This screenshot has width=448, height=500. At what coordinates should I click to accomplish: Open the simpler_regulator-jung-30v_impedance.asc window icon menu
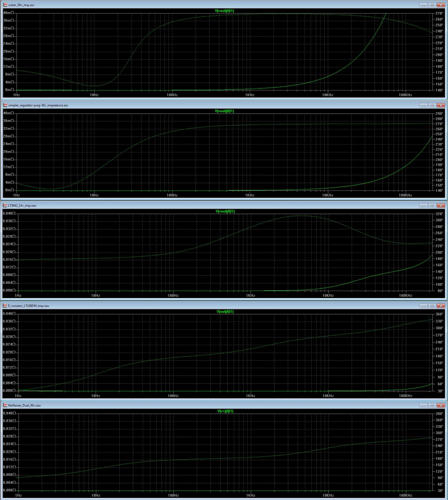5,105
